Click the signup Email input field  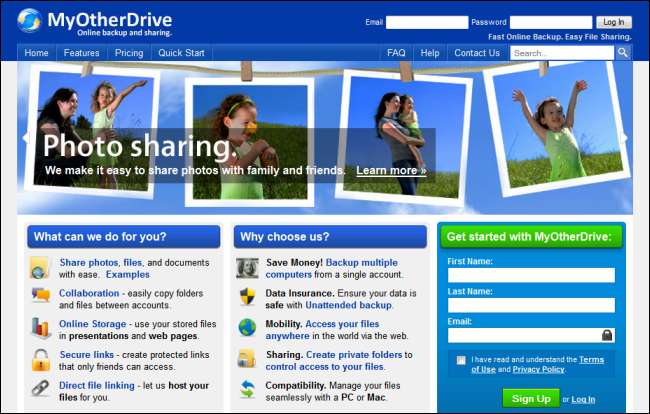[x=531, y=335]
